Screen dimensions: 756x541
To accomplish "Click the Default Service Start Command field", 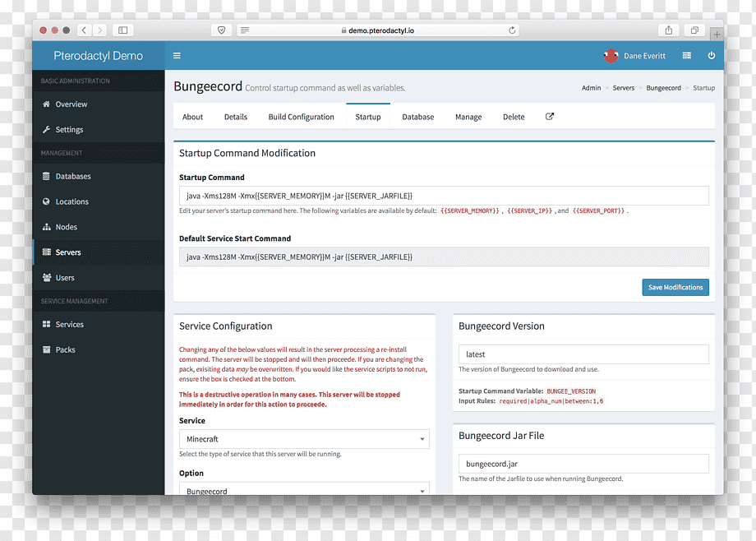I will (444, 257).
